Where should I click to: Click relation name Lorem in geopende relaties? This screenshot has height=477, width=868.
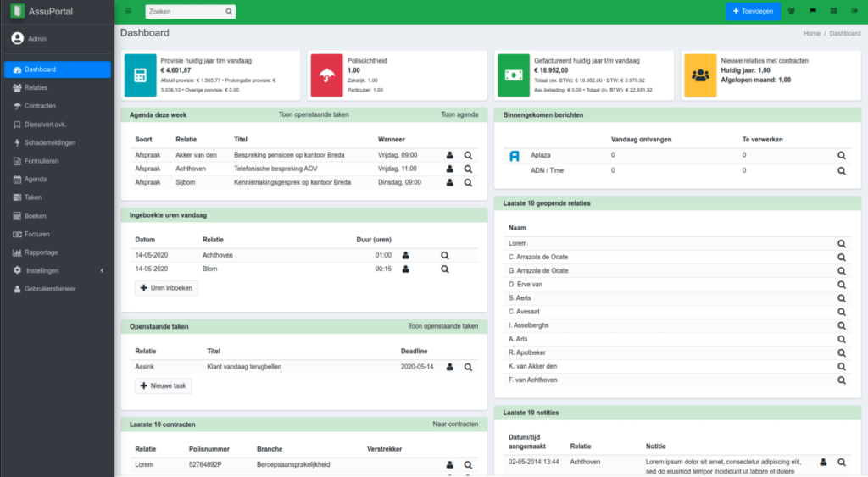click(x=518, y=243)
